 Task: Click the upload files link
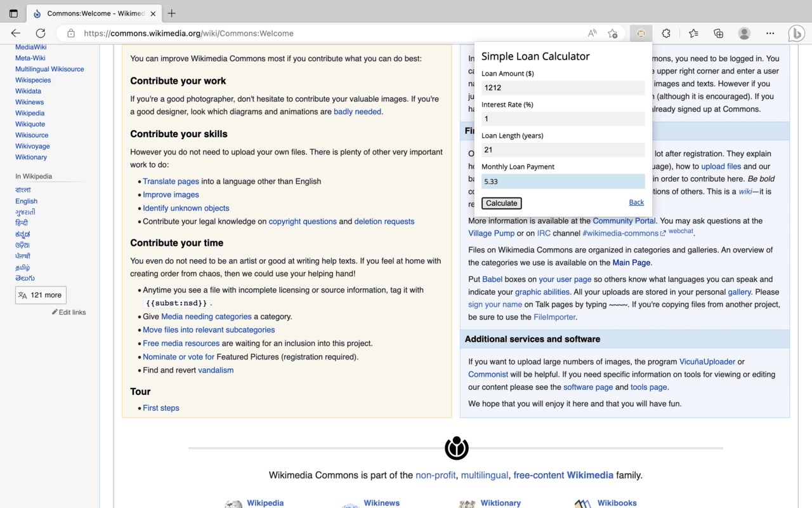tap(721, 166)
